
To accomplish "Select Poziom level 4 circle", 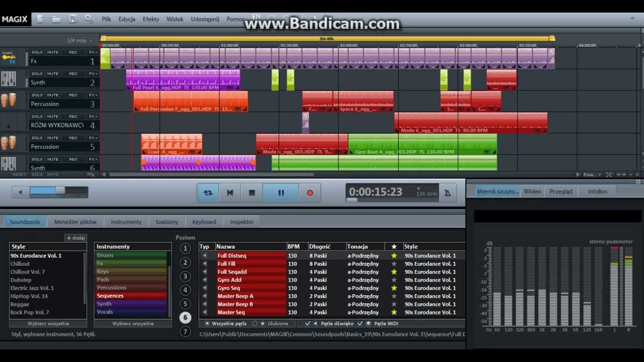I will point(185,290).
